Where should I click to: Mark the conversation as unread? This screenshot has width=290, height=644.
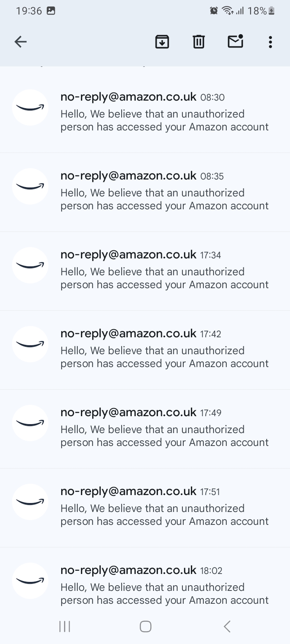pos(235,41)
